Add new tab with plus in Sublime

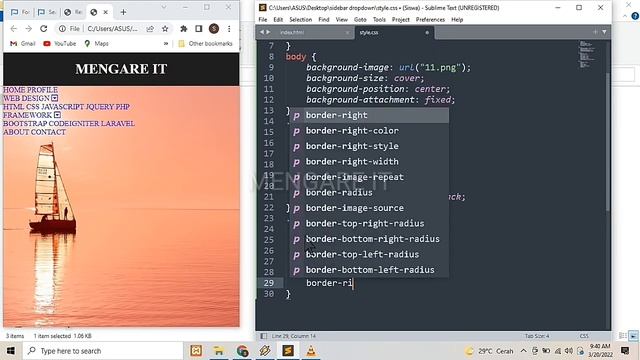click(x=595, y=32)
